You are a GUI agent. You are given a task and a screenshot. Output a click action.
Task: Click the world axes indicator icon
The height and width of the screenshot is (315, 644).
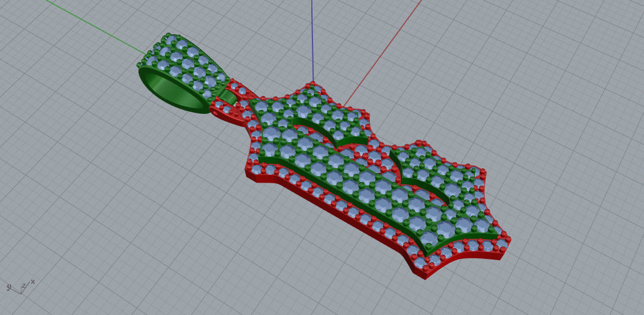pyautogui.click(x=20, y=287)
